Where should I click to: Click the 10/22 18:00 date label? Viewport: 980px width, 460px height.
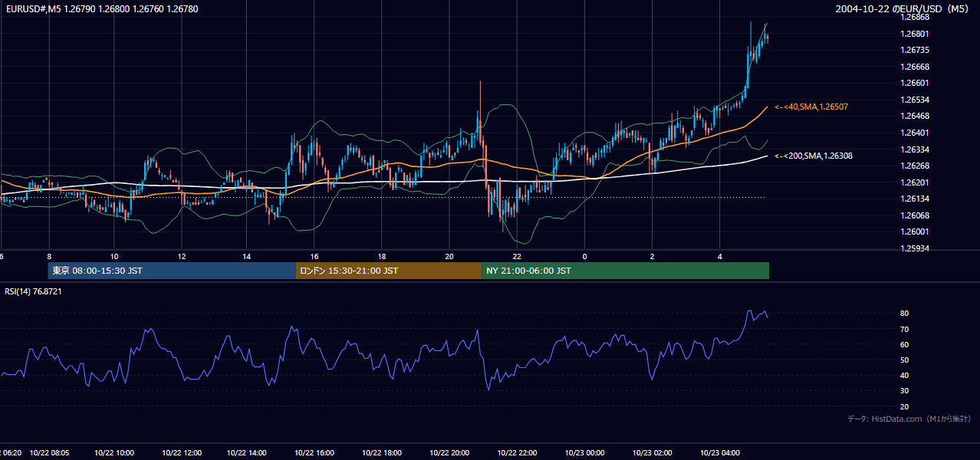[382, 453]
